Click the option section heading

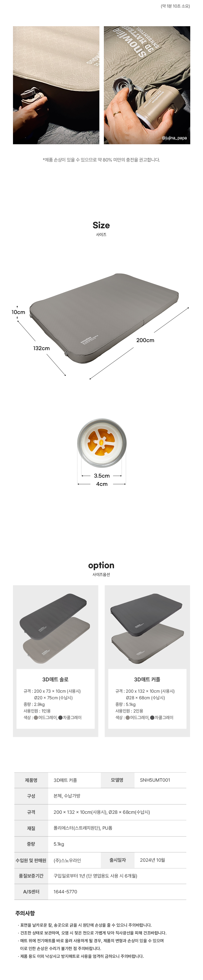pyautogui.click(x=101, y=565)
